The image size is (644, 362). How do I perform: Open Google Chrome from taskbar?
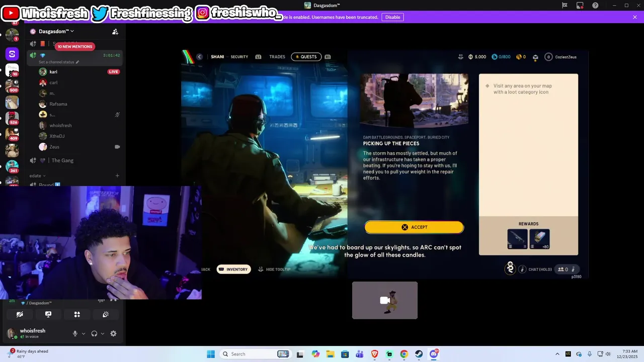[404, 354]
